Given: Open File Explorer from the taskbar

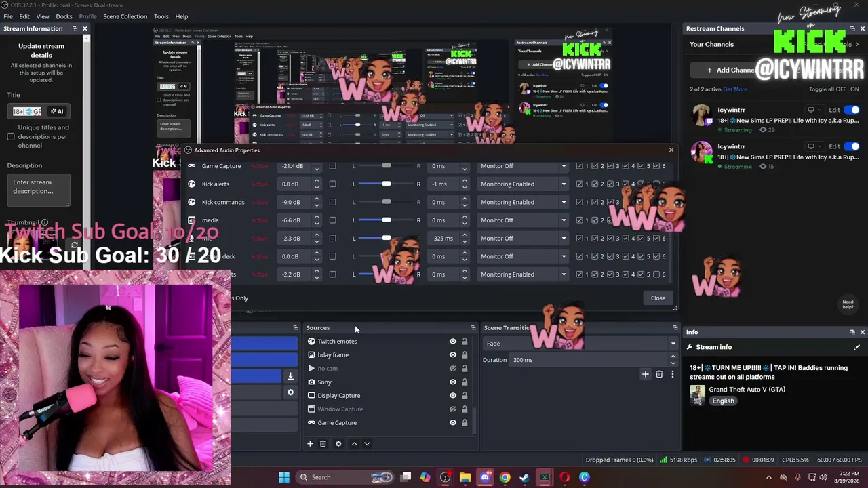Looking at the screenshot, I should [465, 477].
